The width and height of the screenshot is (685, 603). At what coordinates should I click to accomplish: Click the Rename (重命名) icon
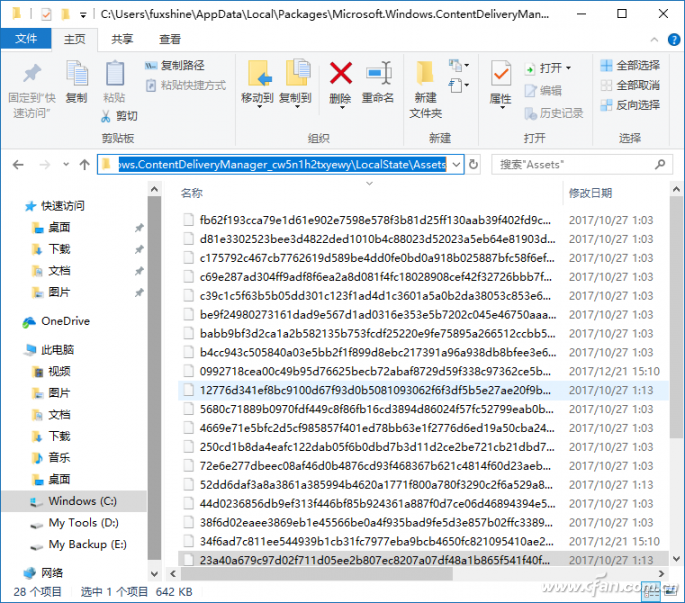[x=378, y=75]
